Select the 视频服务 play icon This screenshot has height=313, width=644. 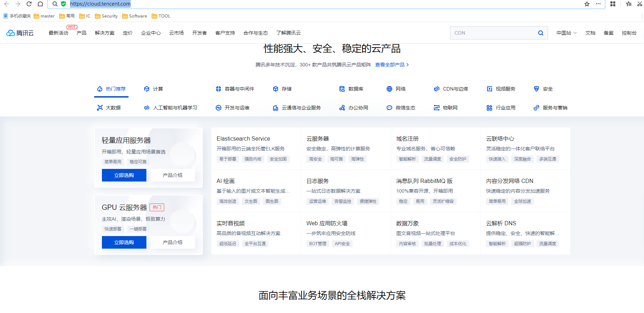(x=490, y=89)
